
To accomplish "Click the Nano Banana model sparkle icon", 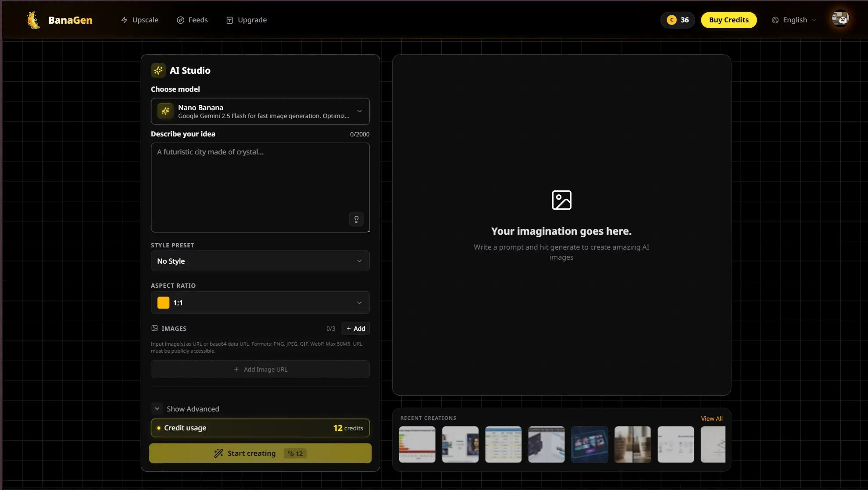I will [x=165, y=111].
